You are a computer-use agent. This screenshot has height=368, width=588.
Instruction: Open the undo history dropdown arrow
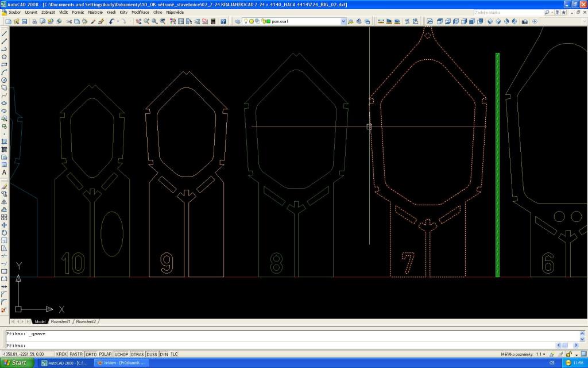click(x=118, y=21)
